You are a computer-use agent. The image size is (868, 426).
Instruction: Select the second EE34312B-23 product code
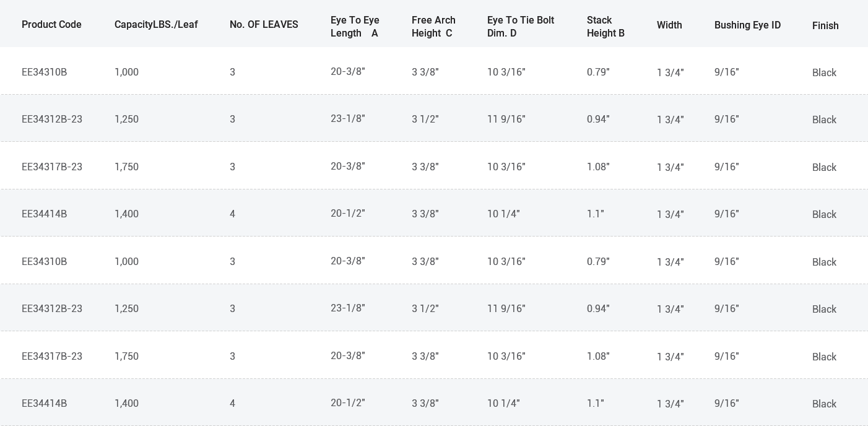(52, 309)
